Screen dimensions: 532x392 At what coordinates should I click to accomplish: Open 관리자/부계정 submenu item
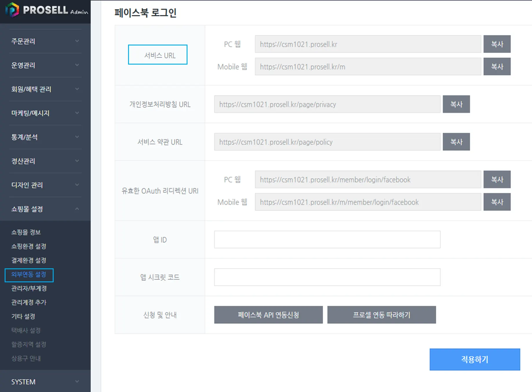[x=29, y=288]
